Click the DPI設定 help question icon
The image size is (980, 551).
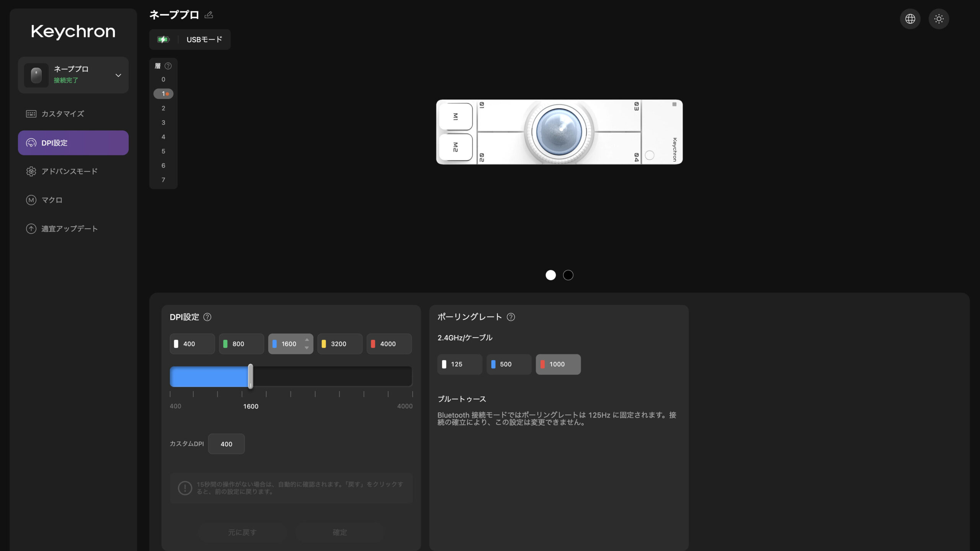point(207,317)
